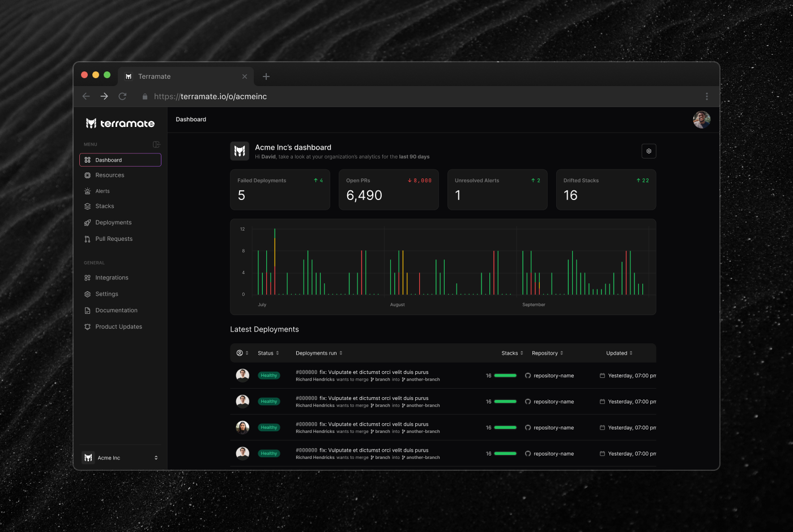The height and width of the screenshot is (532, 793).
Task: Click the browser forward arrow
Action: (x=104, y=96)
